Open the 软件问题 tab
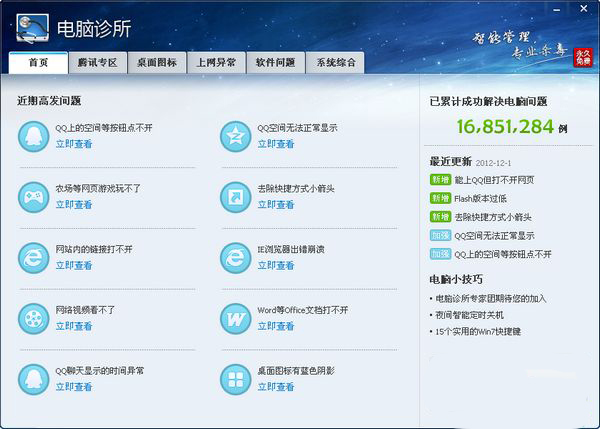Screen dimensions: 600x429 pos(276,62)
